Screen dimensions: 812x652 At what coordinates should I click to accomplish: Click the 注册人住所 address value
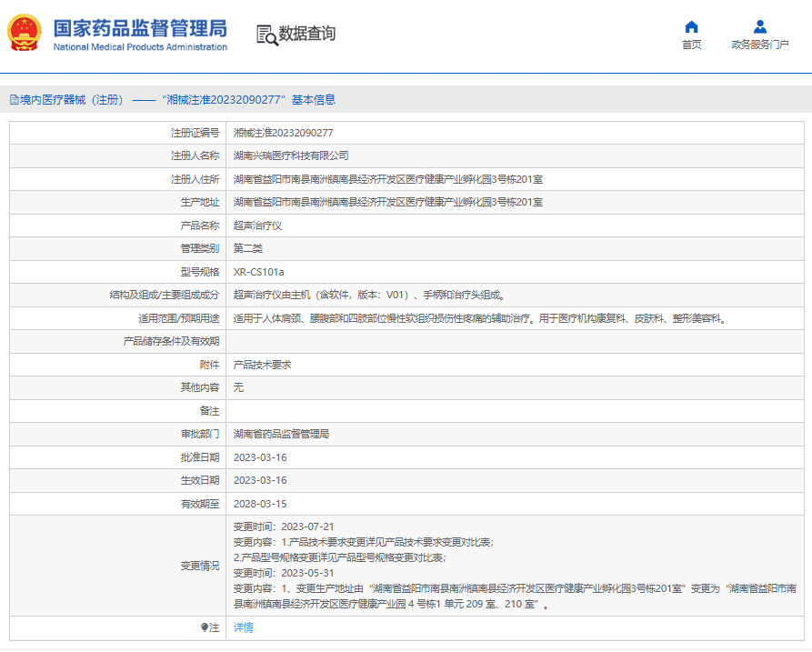388,179
